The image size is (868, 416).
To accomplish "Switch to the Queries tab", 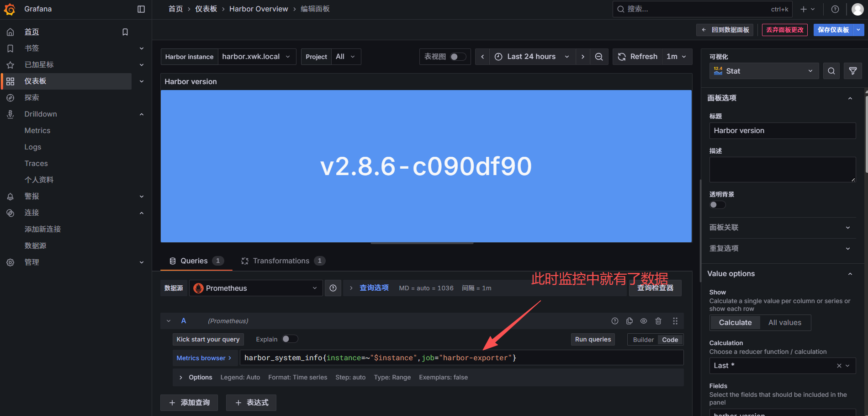I will pyautogui.click(x=197, y=261).
